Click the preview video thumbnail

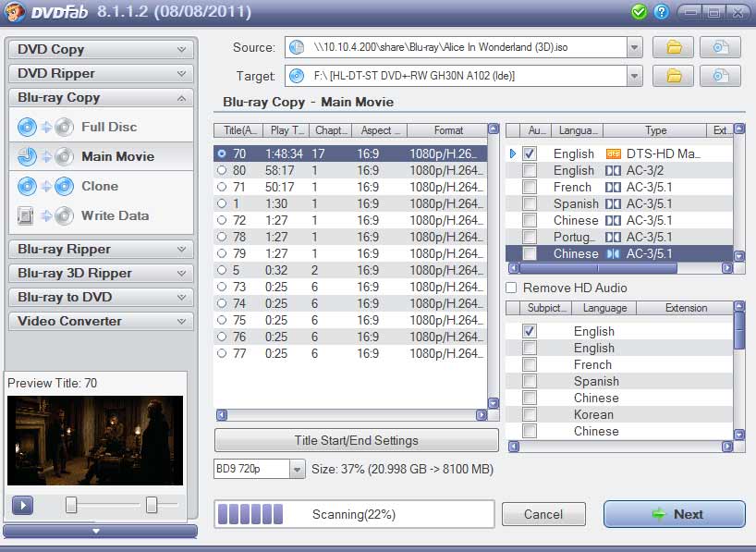coord(95,440)
